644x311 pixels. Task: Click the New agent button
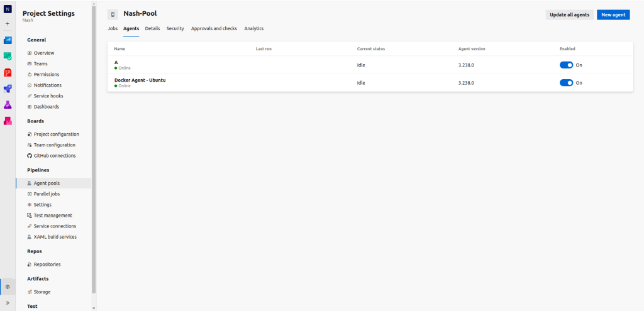(x=613, y=14)
